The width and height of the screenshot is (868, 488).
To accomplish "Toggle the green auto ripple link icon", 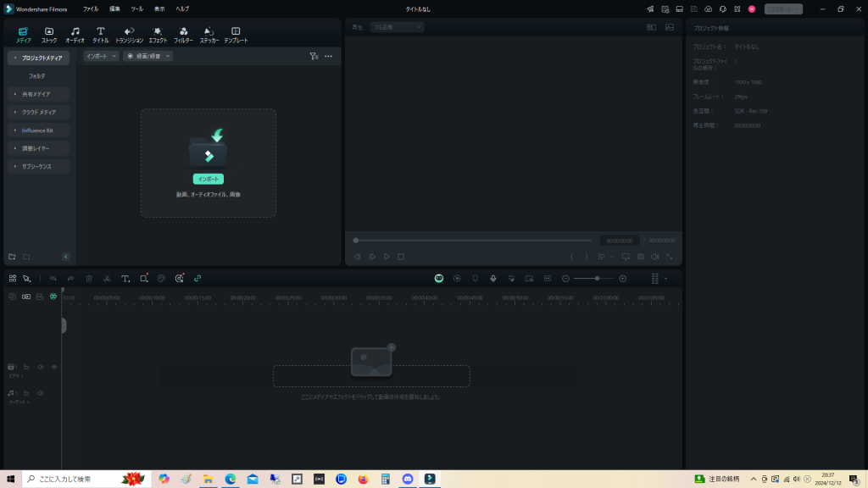I will click(x=198, y=278).
